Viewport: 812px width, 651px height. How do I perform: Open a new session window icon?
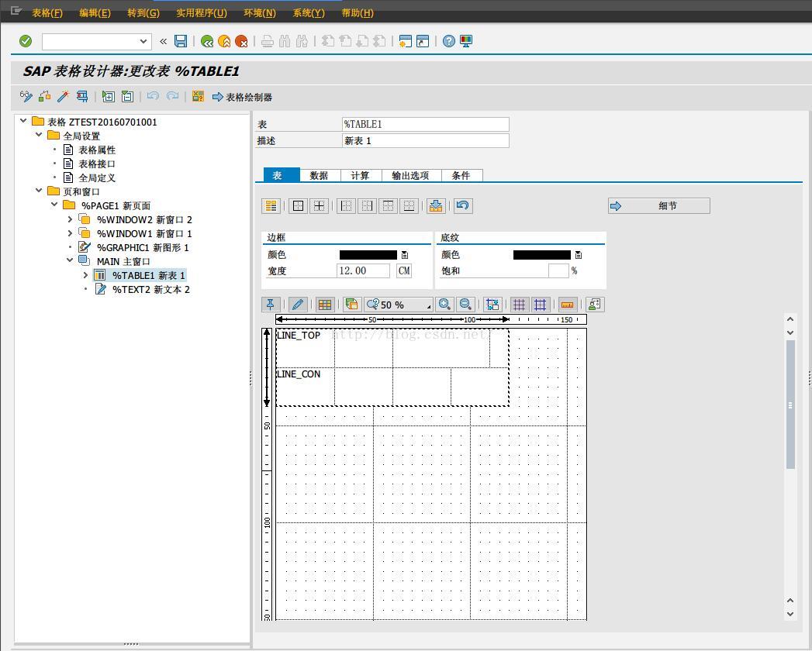click(x=406, y=41)
